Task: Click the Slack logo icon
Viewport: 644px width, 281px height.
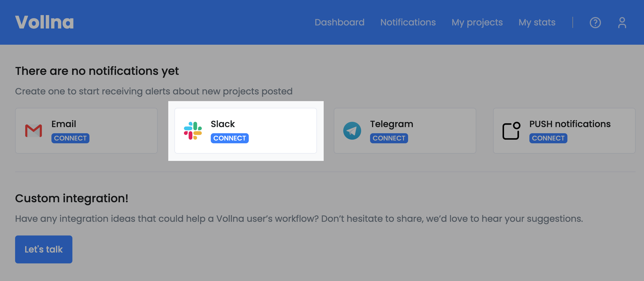Action: (x=193, y=131)
